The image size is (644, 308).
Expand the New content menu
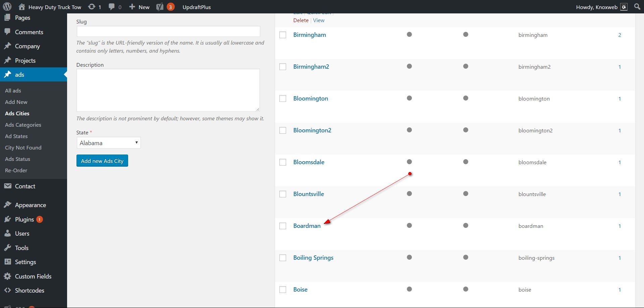(x=140, y=7)
